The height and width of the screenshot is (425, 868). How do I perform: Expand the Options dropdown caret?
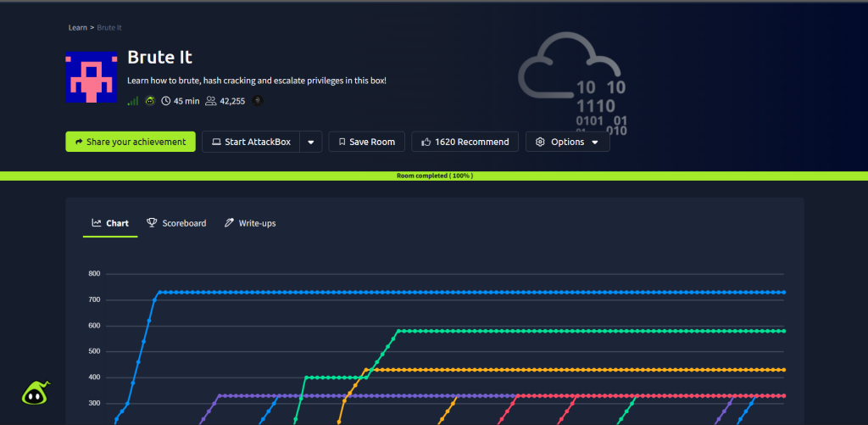[595, 143]
